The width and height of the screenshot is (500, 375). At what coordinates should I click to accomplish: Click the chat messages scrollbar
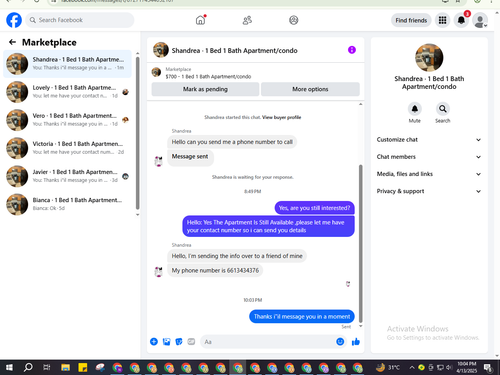pos(360,243)
